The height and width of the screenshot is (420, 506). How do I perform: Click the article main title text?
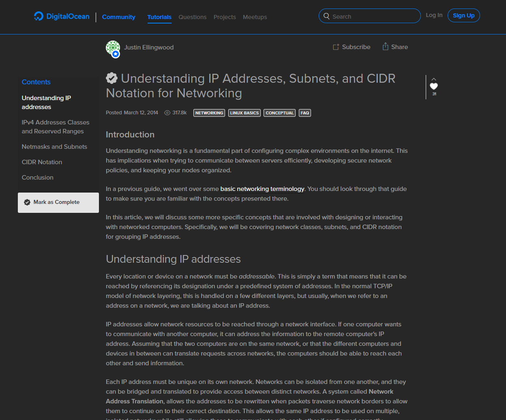pyautogui.click(x=251, y=86)
